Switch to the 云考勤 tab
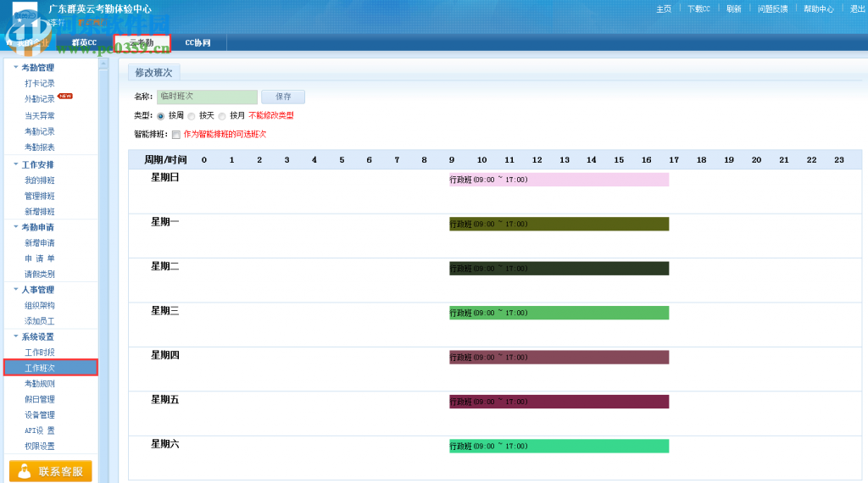868x483 pixels. pyautogui.click(x=142, y=42)
